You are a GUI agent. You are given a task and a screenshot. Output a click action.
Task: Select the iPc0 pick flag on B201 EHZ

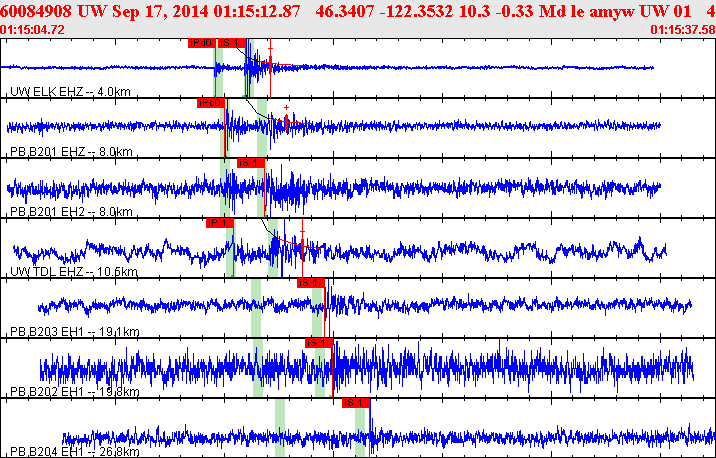click(x=211, y=103)
